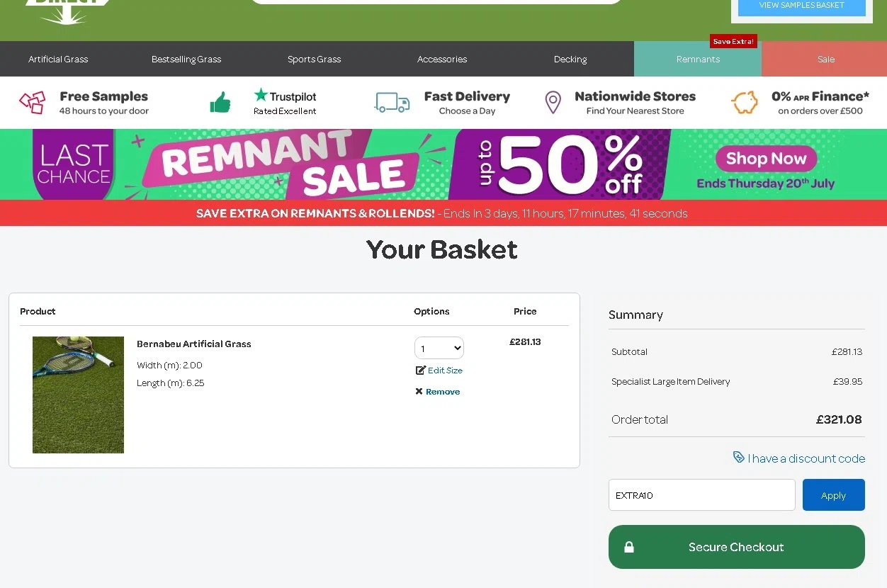Image resolution: width=887 pixels, height=588 pixels.
Task: Click the Free Samples swatch icon
Action: tap(33, 103)
